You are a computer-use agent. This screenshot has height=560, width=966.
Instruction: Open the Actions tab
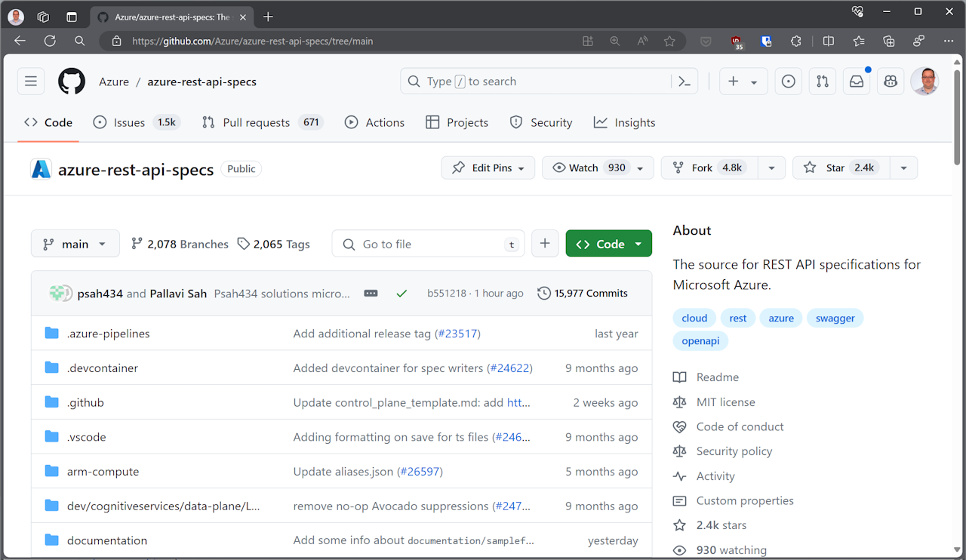(375, 122)
